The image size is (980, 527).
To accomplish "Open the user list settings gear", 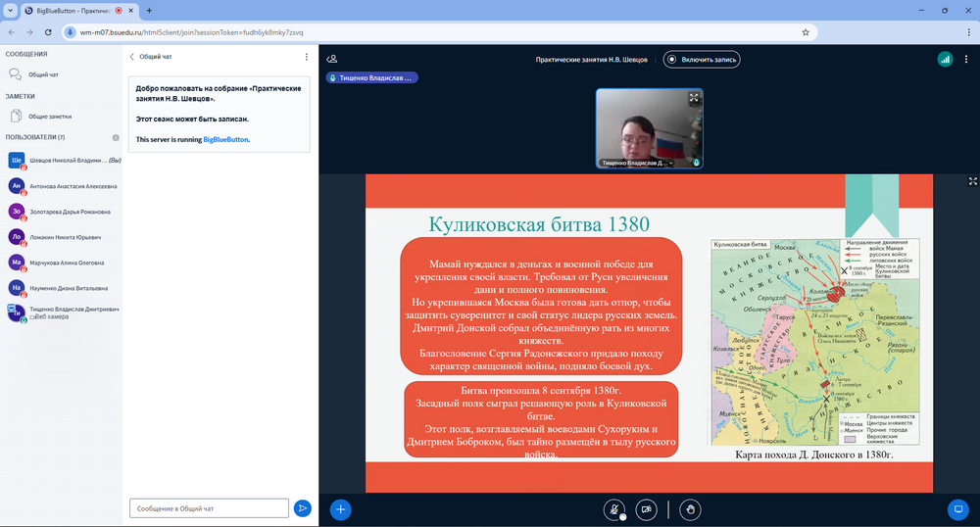I will tap(116, 137).
